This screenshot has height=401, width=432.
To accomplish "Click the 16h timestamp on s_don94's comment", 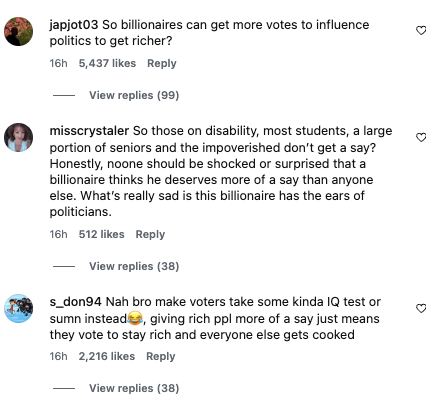I will point(58,356).
